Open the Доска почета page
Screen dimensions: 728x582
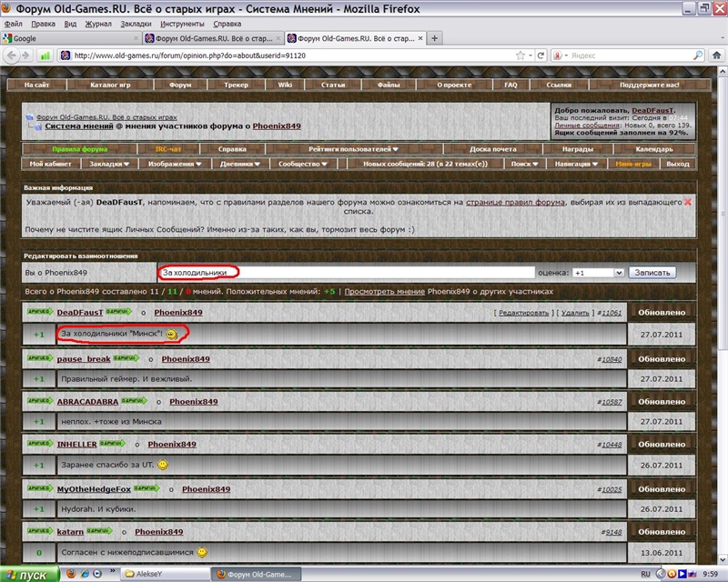pos(492,149)
